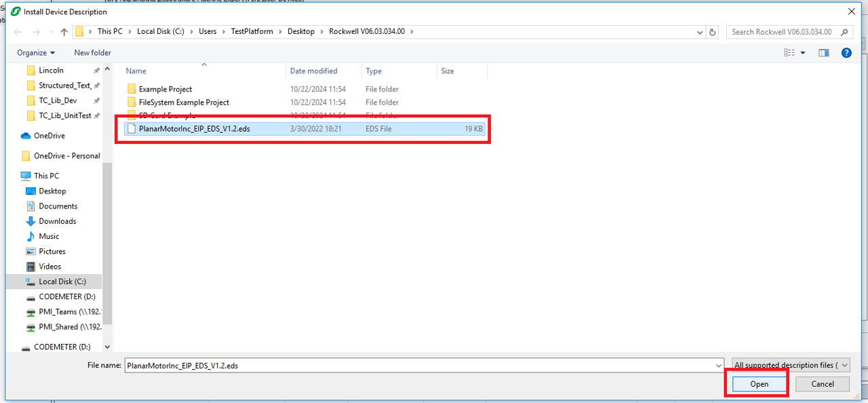Sort files by Name column header

pyautogui.click(x=136, y=71)
